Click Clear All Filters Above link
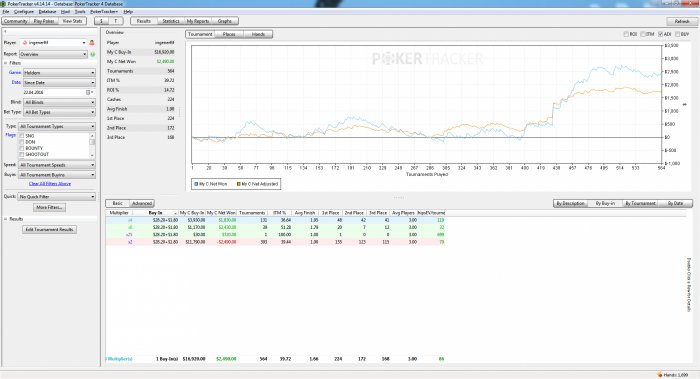700x379 pixels. [50, 184]
